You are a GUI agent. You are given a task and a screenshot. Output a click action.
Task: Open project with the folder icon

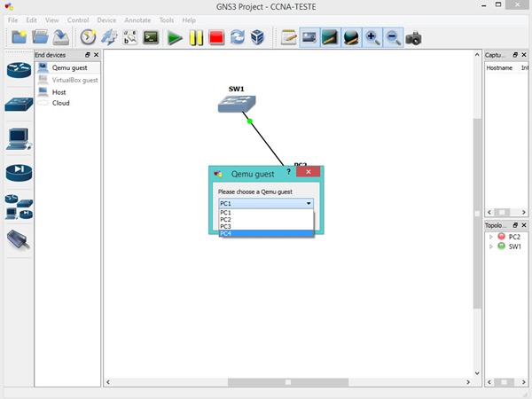tap(40, 37)
